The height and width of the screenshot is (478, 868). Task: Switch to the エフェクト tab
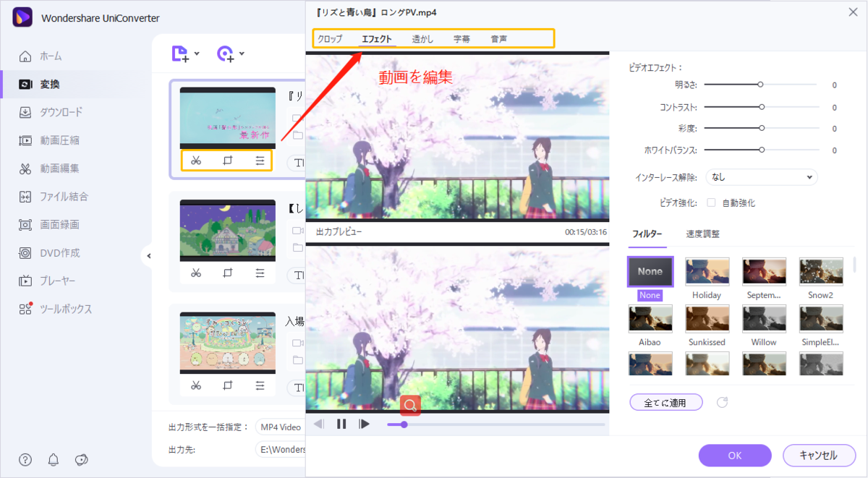(377, 39)
